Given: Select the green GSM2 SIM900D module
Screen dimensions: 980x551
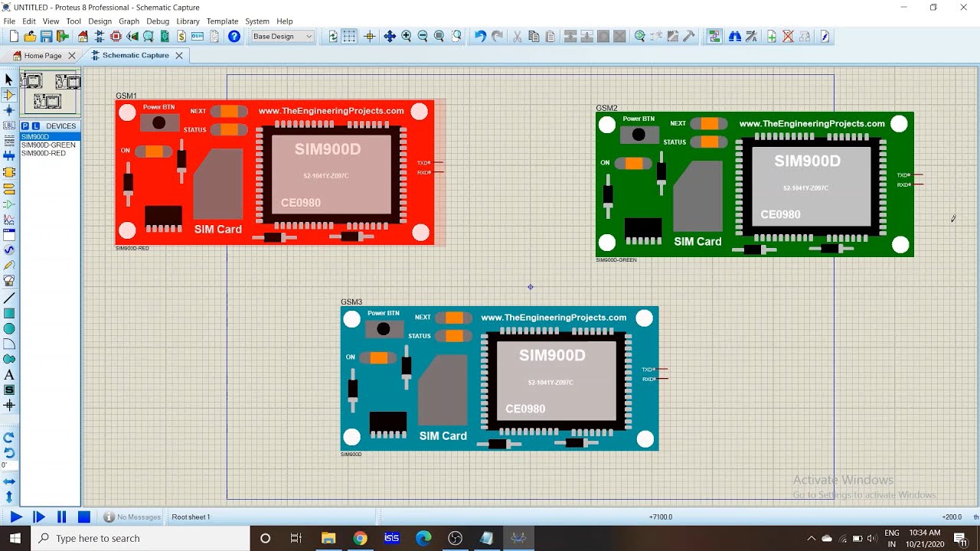Looking at the screenshot, I should point(755,184).
